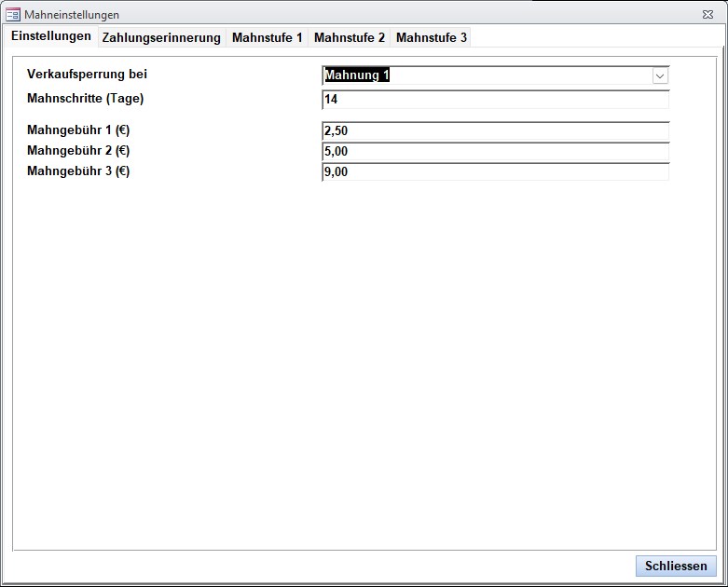This screenshot has height=587, width=728.
Task: Click the Mahngebühr 1 field showing 2,50
Action: pos(495,131)
